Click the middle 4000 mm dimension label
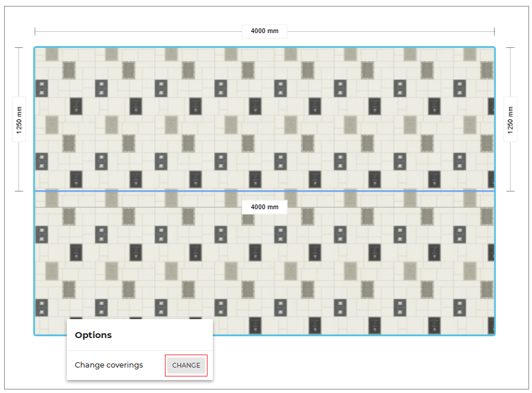The image size is (532, 393). tap(264, 207)
